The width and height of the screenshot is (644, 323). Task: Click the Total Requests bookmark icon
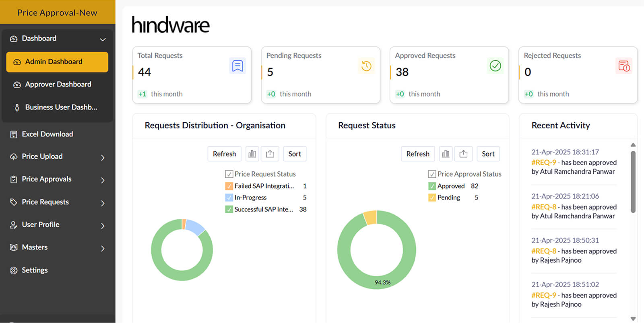pyautogui.click(x=237, y=66)
